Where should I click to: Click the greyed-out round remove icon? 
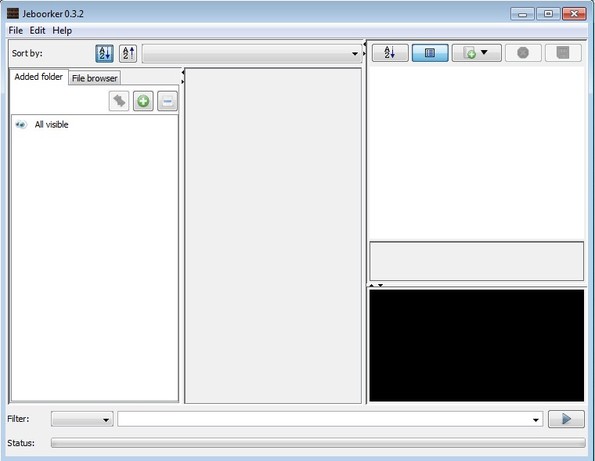tap(523, 53)
